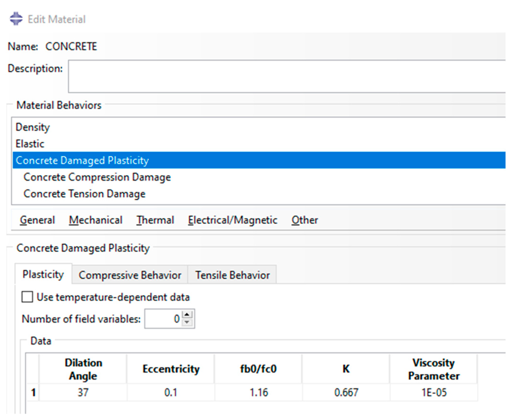The height and width of the screenshot is (420, 511).
Task: Select Concrete Compression Damage suboption
Action: [x=97, y=177]
